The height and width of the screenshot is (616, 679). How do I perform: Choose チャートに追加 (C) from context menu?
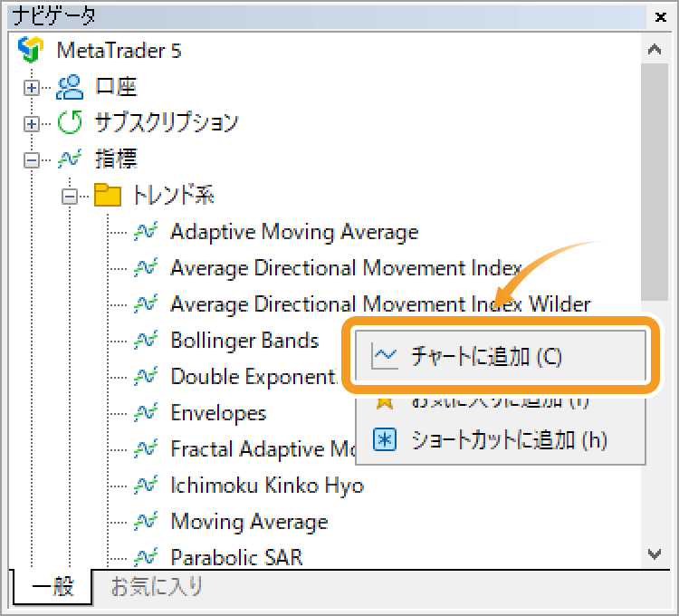(x=500, y=357)
